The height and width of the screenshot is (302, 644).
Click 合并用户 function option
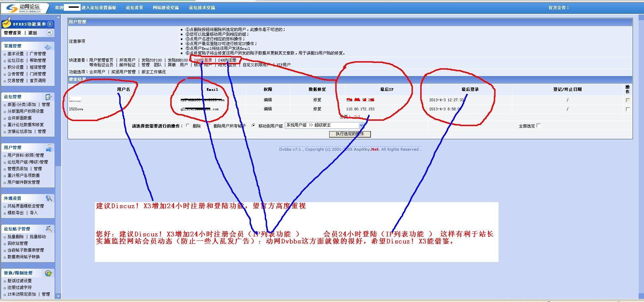pyautogui.click(x=97, y=72)
